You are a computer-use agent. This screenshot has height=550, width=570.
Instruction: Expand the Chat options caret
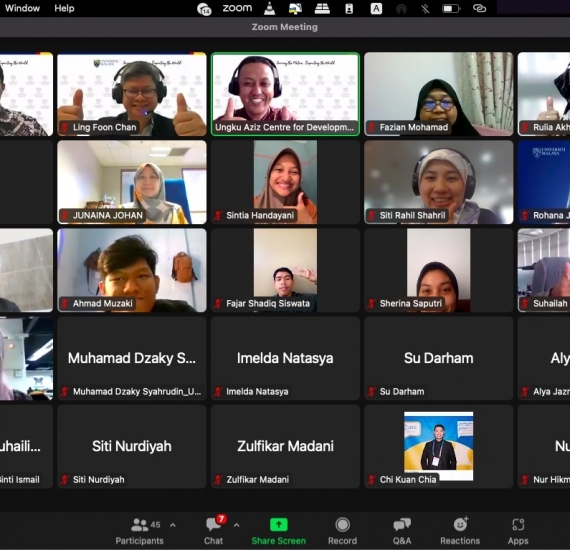(x=237, y=525)
